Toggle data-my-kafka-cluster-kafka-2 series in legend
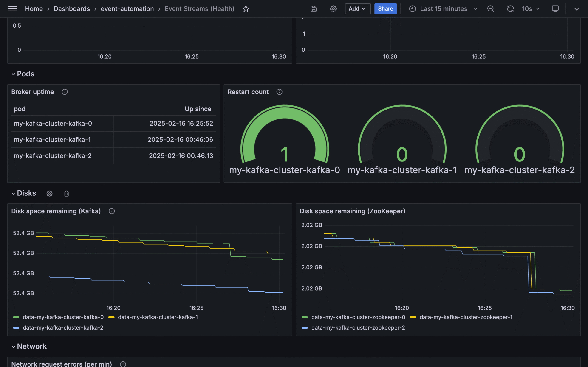The height and width of the screenshot is (367, 588). click(x=63, y=328)
